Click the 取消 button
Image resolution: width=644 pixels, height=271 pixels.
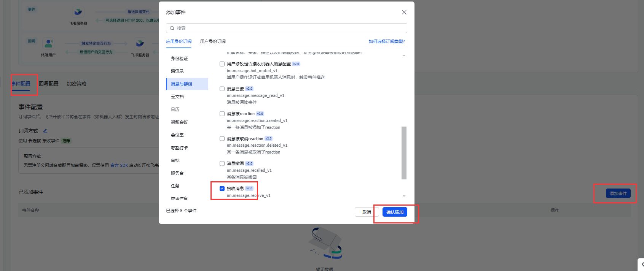coord(367,212)
